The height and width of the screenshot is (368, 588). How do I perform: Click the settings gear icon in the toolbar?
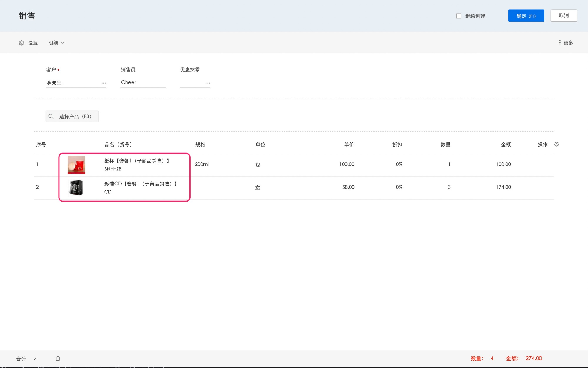[x=21, y=43]
